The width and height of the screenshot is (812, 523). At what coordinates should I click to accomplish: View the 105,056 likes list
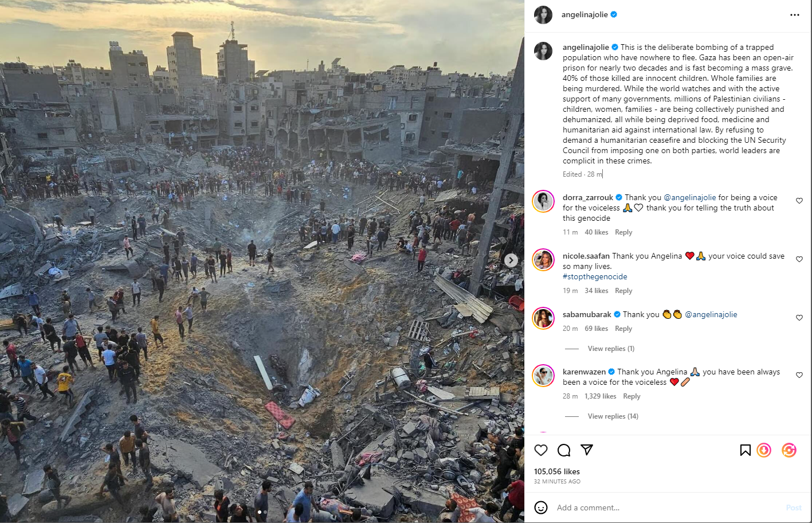(557, 471)
